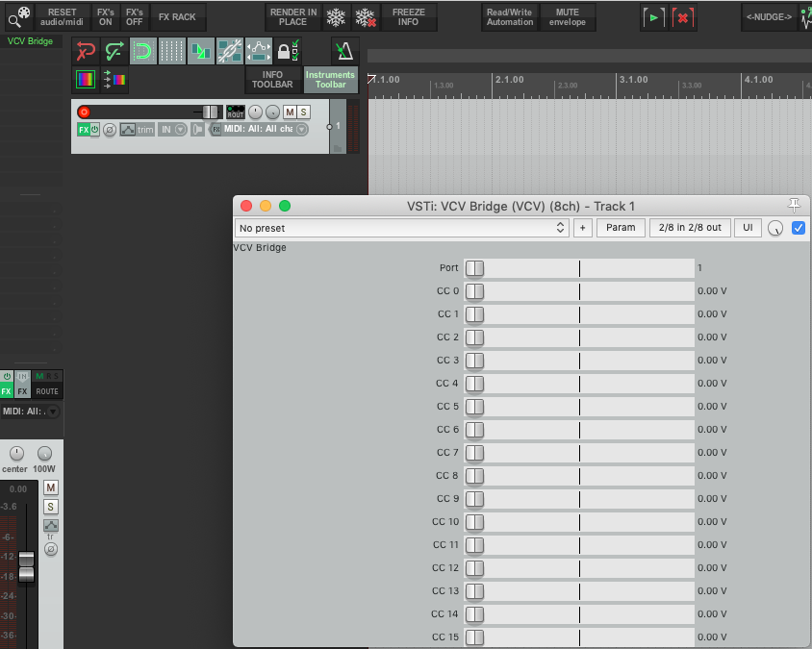
Task: Click the red X-in-brackets icon
Action: (683, 17)
